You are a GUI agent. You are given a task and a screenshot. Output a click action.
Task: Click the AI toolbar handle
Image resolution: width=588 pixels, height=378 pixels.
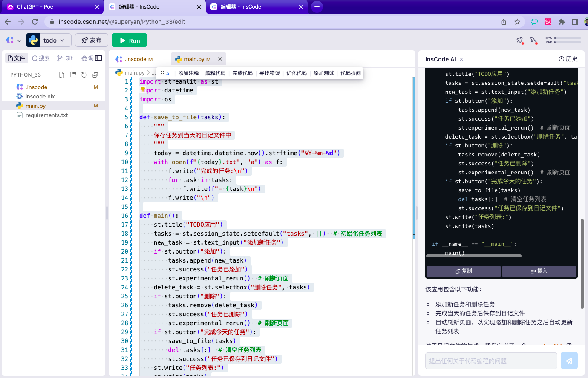point(166,73)
